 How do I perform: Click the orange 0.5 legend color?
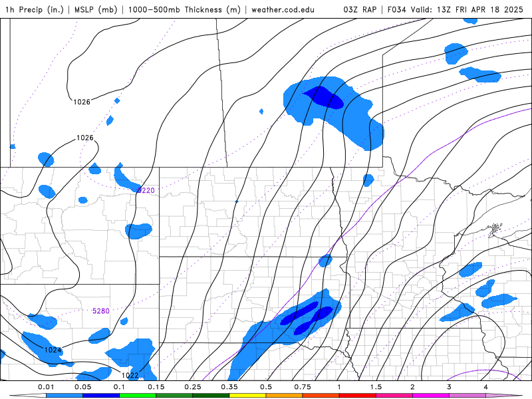pyautogui.click(x=285, y=396)
